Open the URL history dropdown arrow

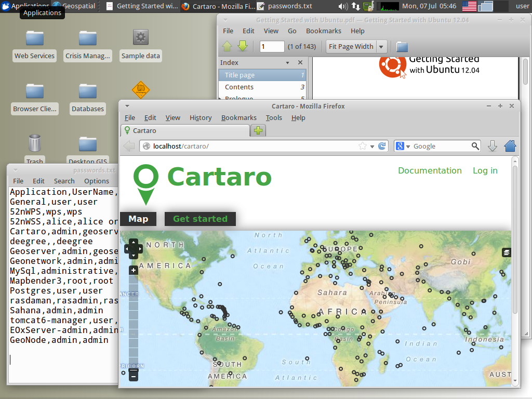[372, 147]
